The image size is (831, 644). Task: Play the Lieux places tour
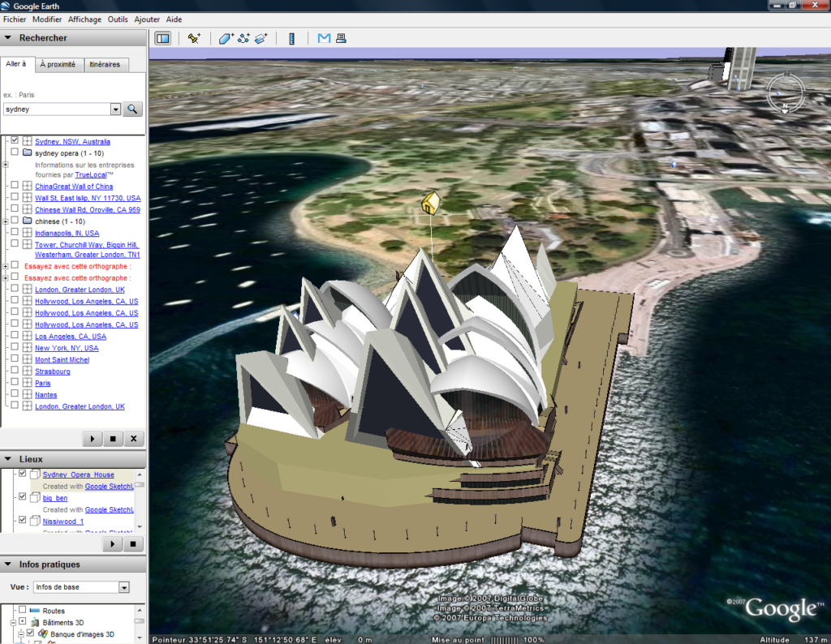click(112, 544)
